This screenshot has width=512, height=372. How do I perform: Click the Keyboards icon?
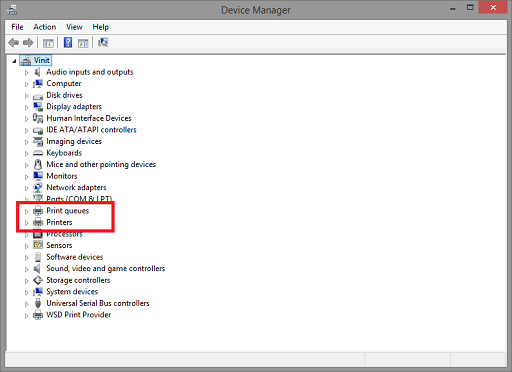pyautogui.click(x=38, y=153)
